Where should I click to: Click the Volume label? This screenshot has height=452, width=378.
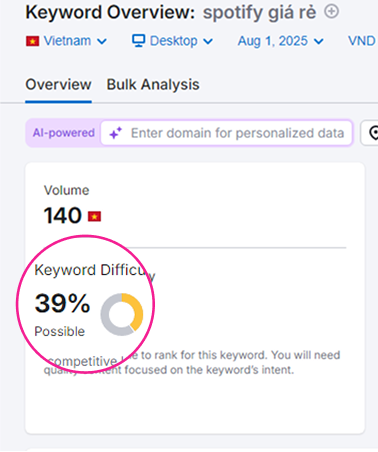67,190
